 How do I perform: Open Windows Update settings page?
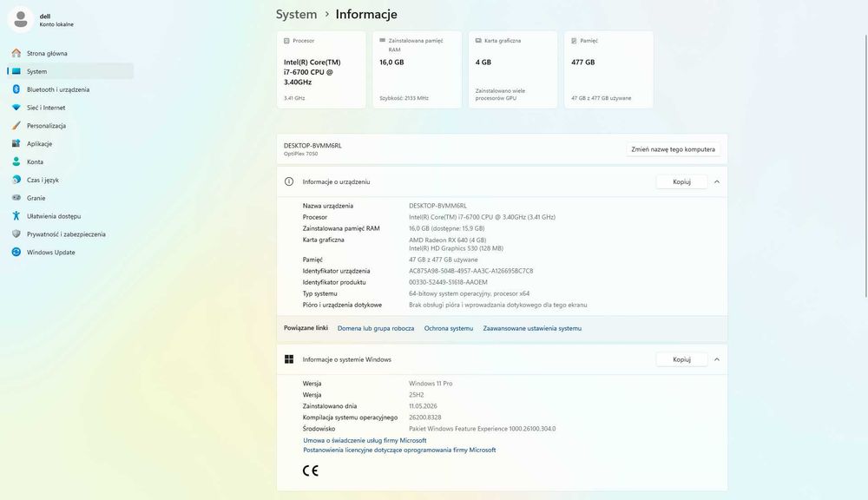coord(70,252)
